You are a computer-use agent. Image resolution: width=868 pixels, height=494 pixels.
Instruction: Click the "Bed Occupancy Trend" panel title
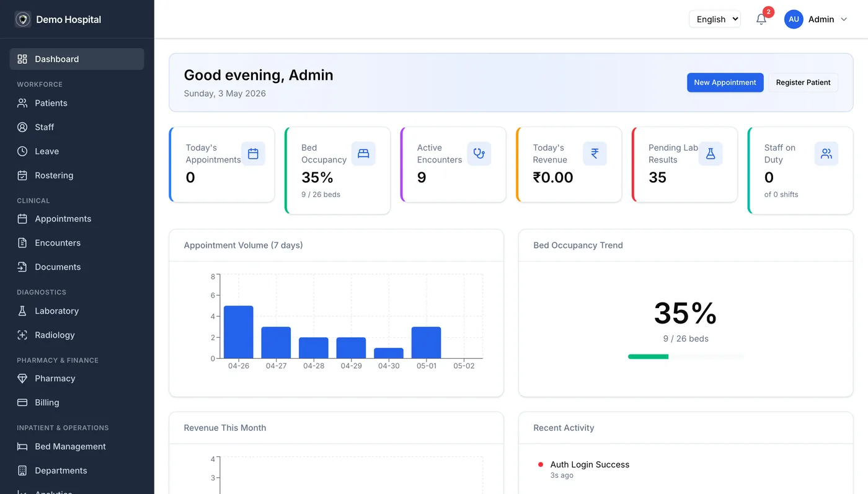578,245
